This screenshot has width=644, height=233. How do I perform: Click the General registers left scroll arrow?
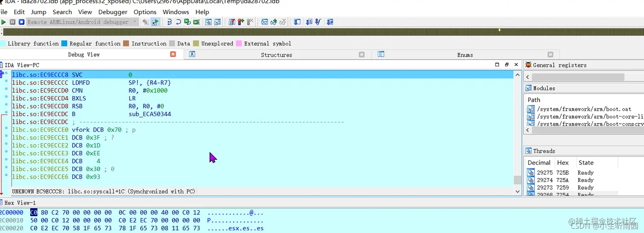(528, 77)
